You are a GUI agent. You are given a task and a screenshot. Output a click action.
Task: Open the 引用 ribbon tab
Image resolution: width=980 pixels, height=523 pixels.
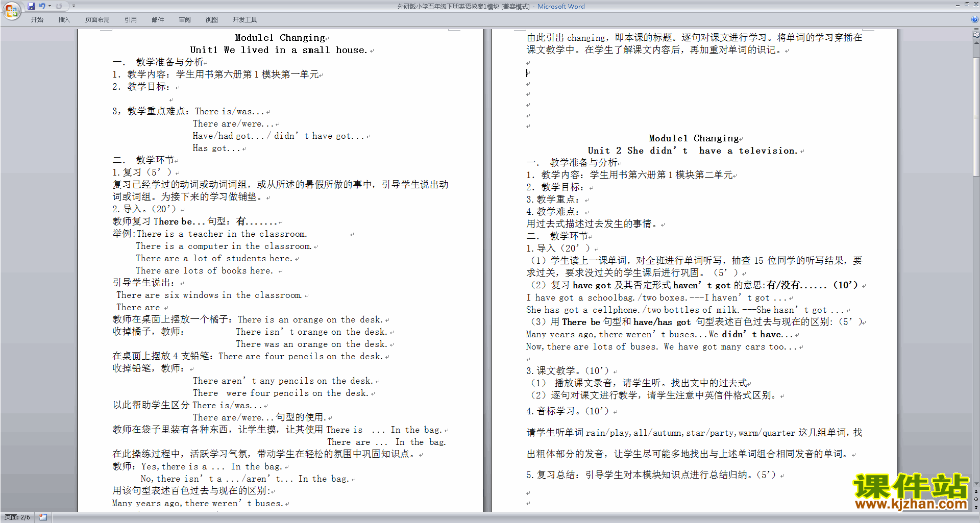(131, 20)
